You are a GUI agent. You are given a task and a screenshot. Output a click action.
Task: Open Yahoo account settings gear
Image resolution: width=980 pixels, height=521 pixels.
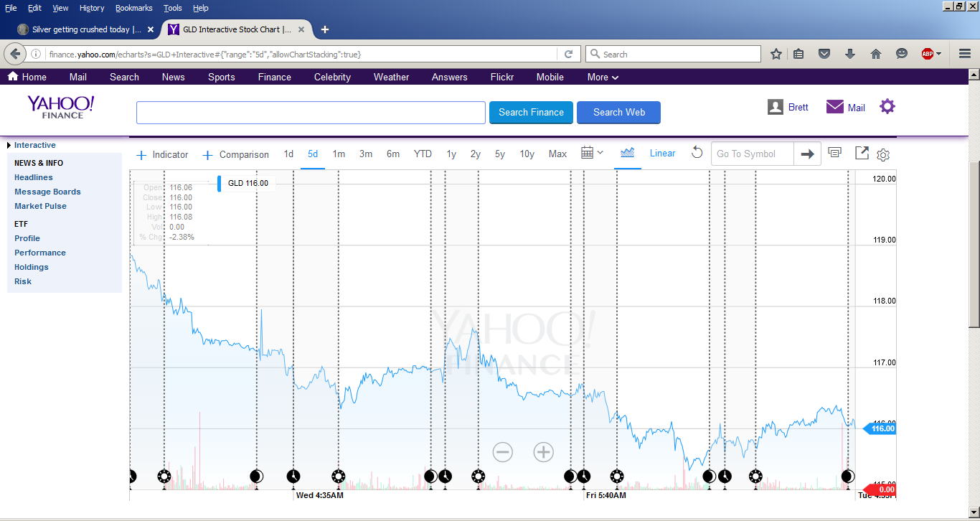(x=887, y=106)
